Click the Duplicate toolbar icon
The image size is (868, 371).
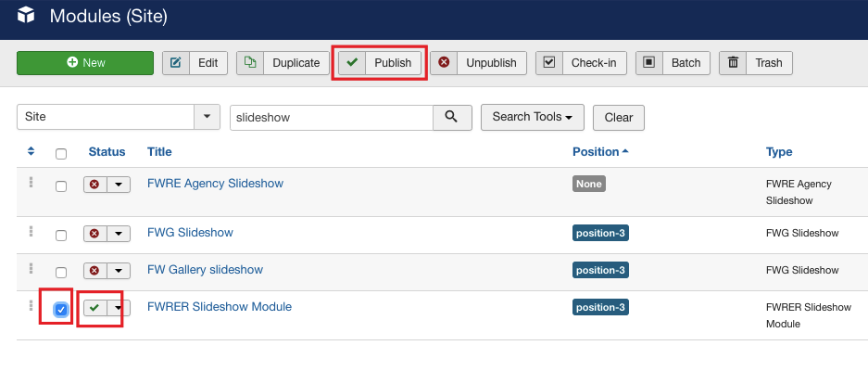point(250,63)
